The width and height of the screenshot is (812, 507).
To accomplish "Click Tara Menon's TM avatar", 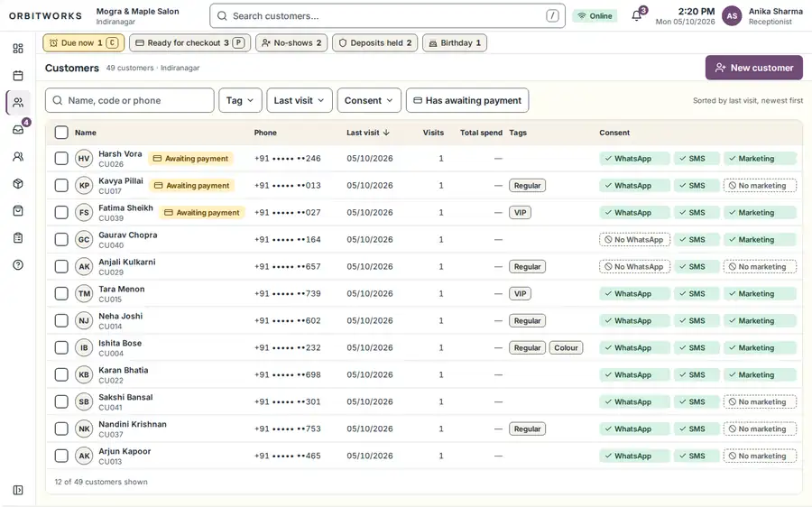I will [84, 293].
